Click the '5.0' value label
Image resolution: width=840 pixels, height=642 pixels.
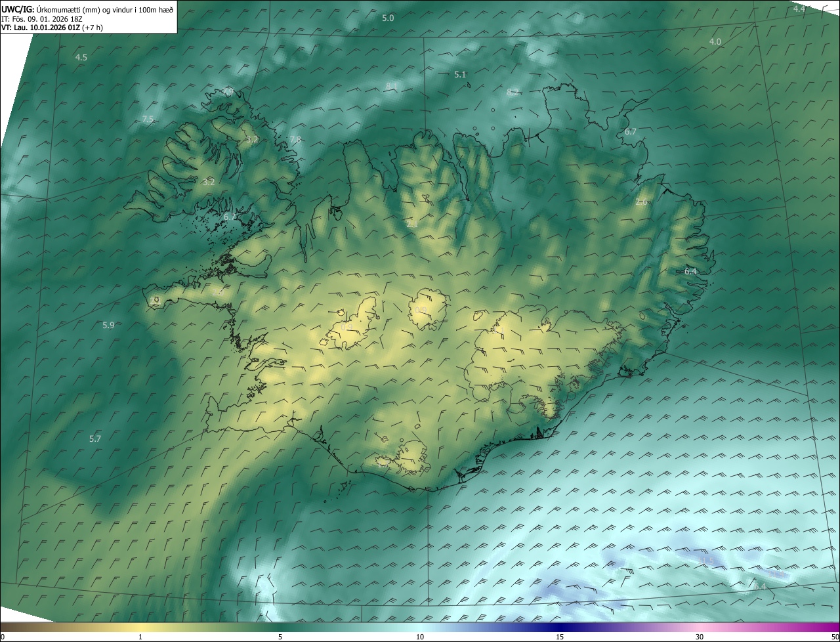(x=388, y=18)
